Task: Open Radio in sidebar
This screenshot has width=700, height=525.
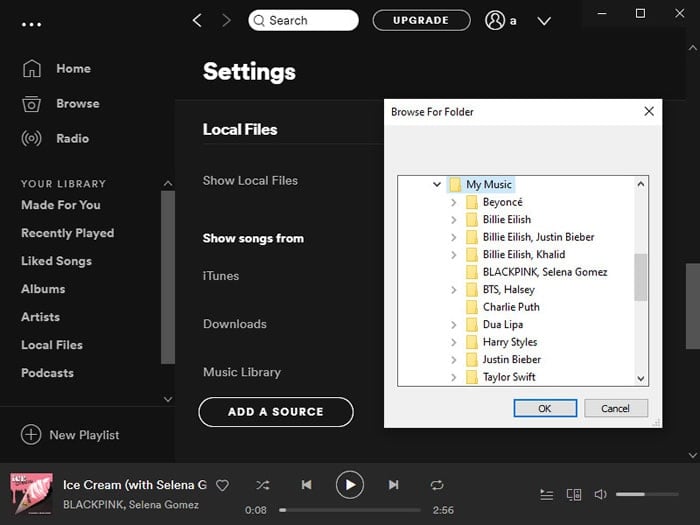Action: tap(73, 138)
